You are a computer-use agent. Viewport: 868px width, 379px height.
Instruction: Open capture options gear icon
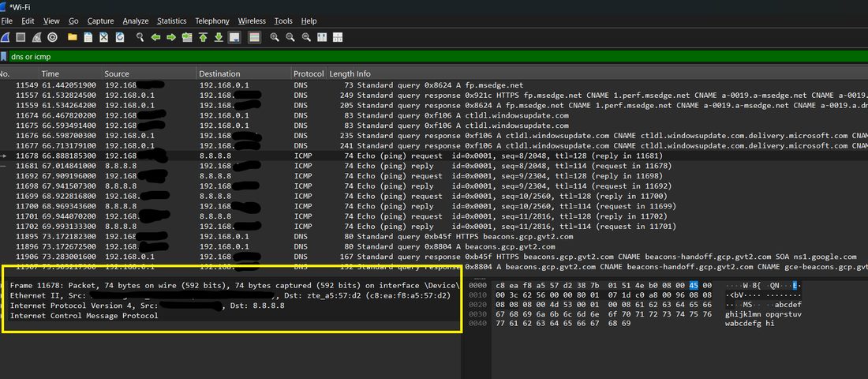coord(53,38)
